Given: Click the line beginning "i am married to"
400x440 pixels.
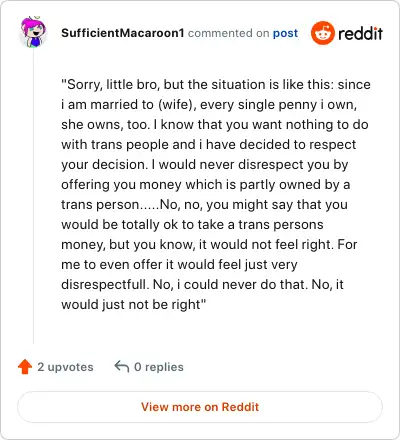Looking at the screenshot, I should [209, 104].
